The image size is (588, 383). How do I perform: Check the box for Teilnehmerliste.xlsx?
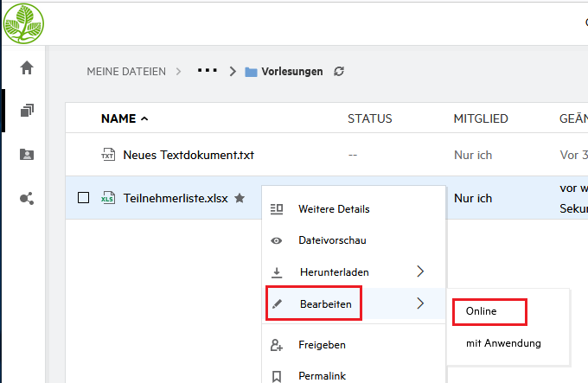tap(84, 198)
